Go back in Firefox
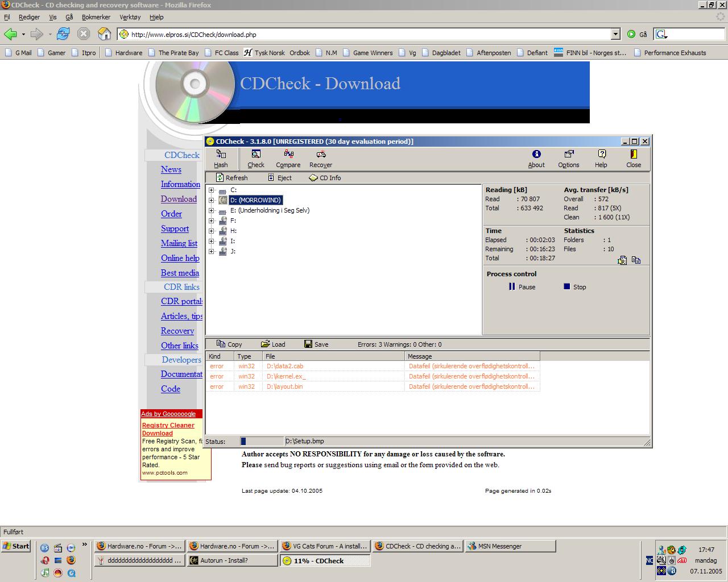The height and width of the screenshot is (582, 728). pyautogui.click(x=11, y=34)
